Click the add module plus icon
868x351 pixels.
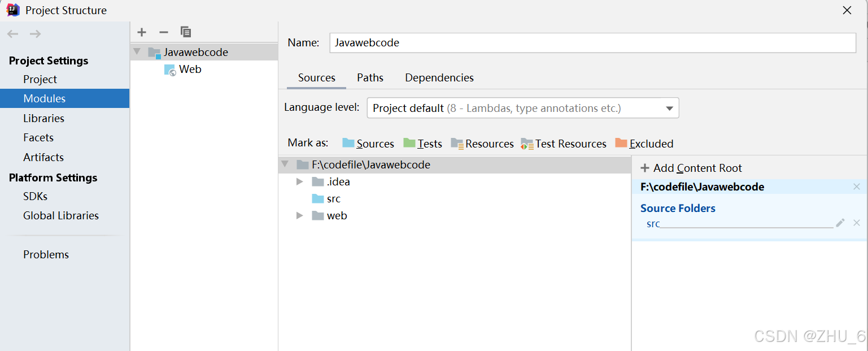click(142, 32)
